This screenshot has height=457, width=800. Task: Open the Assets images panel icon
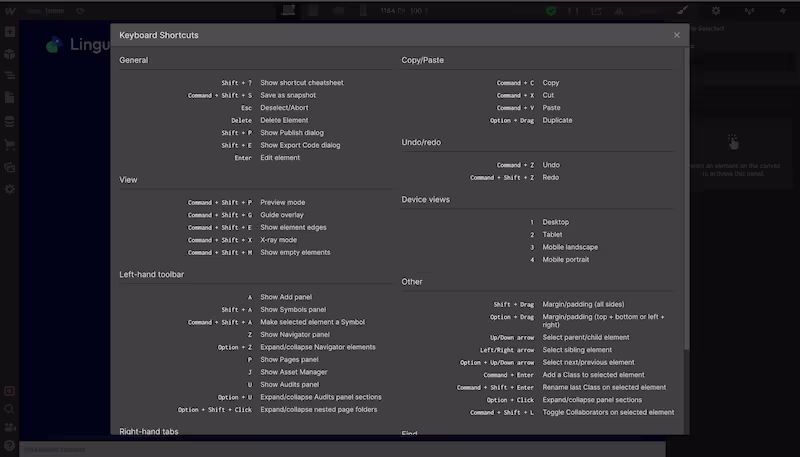pos(10,167)
